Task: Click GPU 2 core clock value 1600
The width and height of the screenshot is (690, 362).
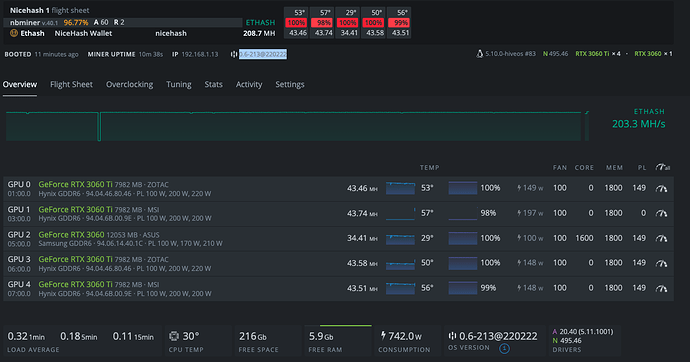Action: (584, 238)
